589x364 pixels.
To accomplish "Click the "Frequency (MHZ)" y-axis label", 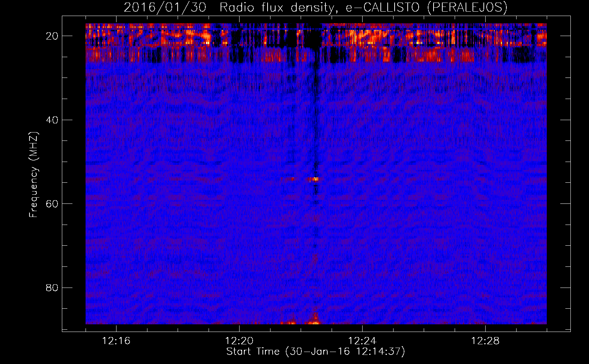I will pos(33,175).
